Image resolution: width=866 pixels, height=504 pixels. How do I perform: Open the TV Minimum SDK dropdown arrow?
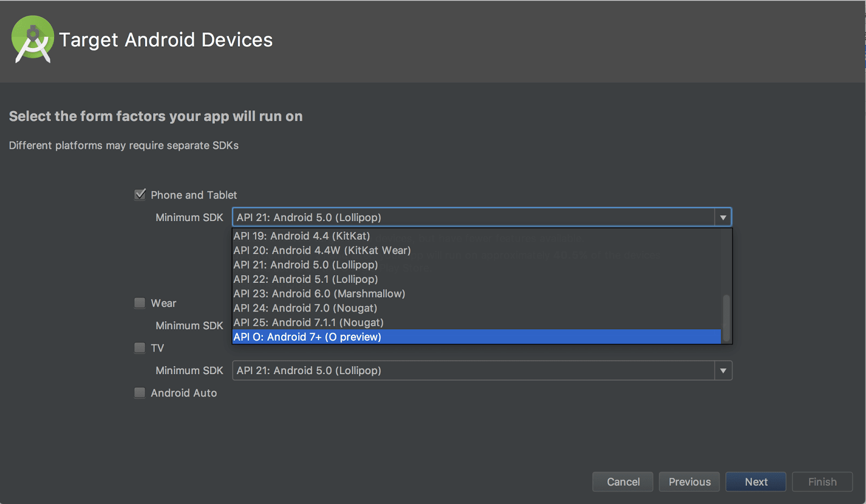point(723,370)
